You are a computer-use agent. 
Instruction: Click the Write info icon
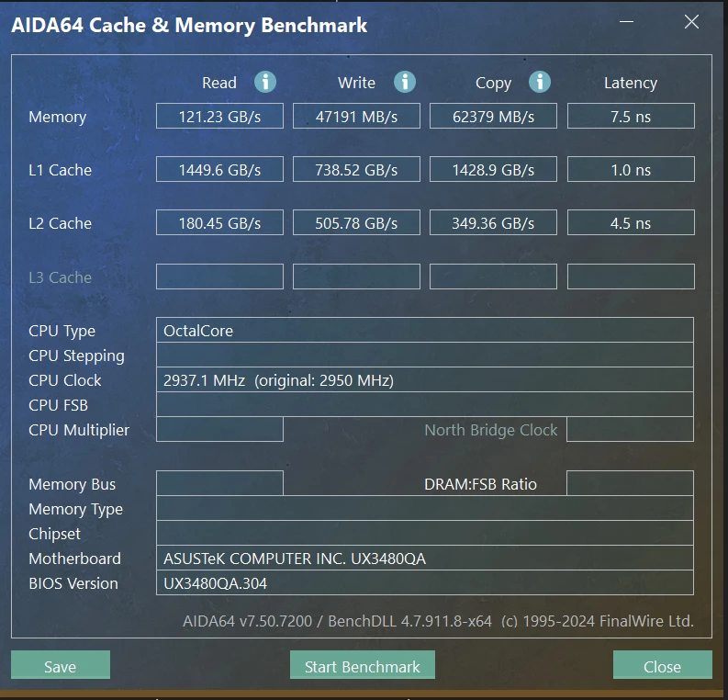[405, 82]
